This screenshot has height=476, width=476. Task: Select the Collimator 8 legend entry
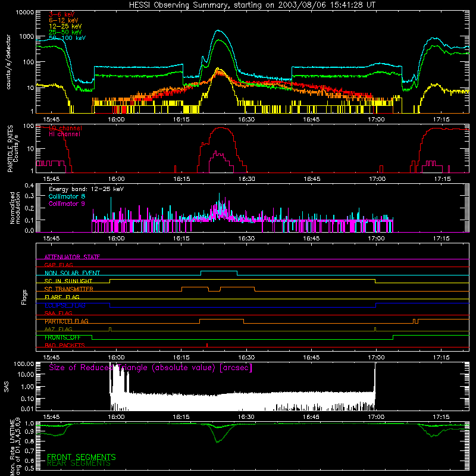click(67, 196)
